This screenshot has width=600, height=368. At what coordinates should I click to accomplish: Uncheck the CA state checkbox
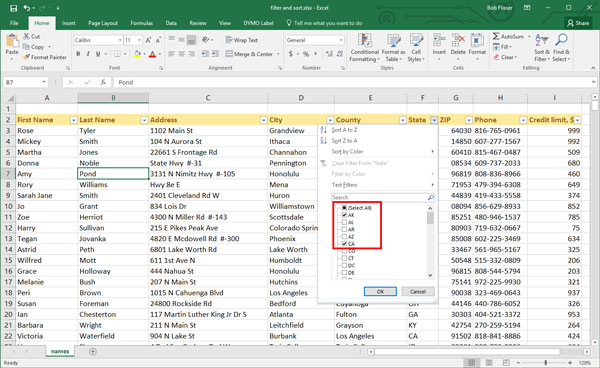344,244
